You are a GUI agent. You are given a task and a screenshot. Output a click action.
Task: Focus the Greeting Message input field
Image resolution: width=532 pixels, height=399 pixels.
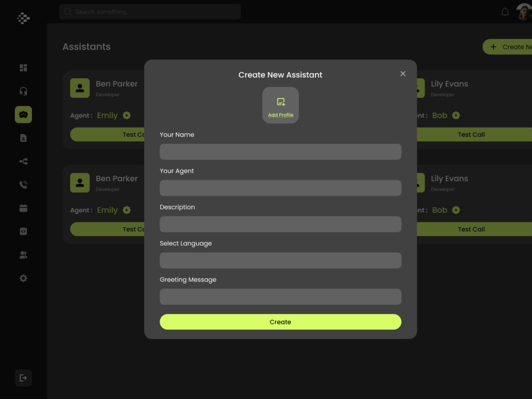tap(280, 297)
